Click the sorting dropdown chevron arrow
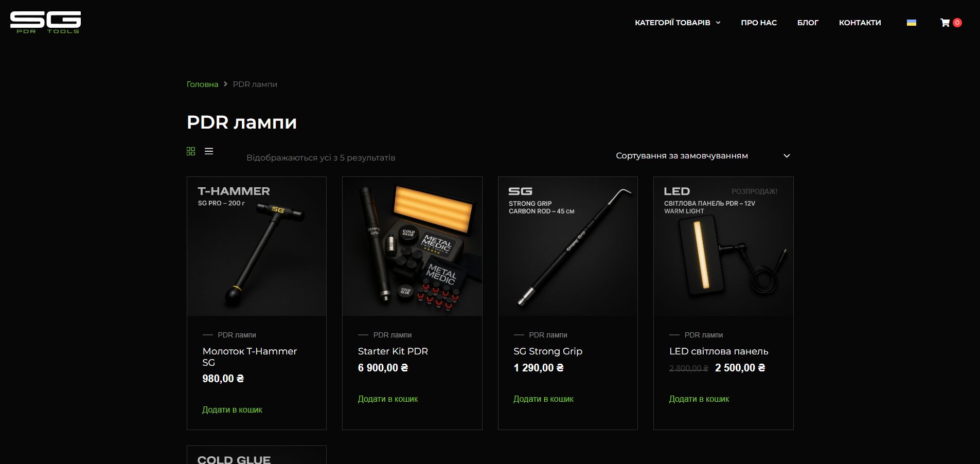980x464 pixels. (x=787, y=156)
